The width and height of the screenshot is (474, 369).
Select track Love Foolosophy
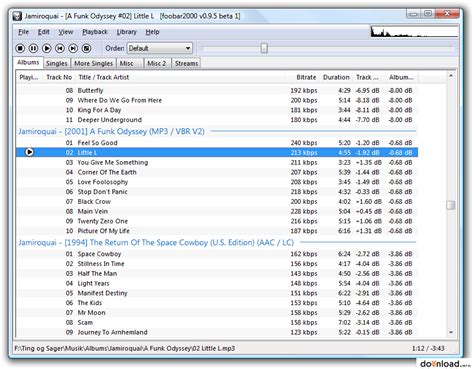pyautogui.click(x=217, y=182)
